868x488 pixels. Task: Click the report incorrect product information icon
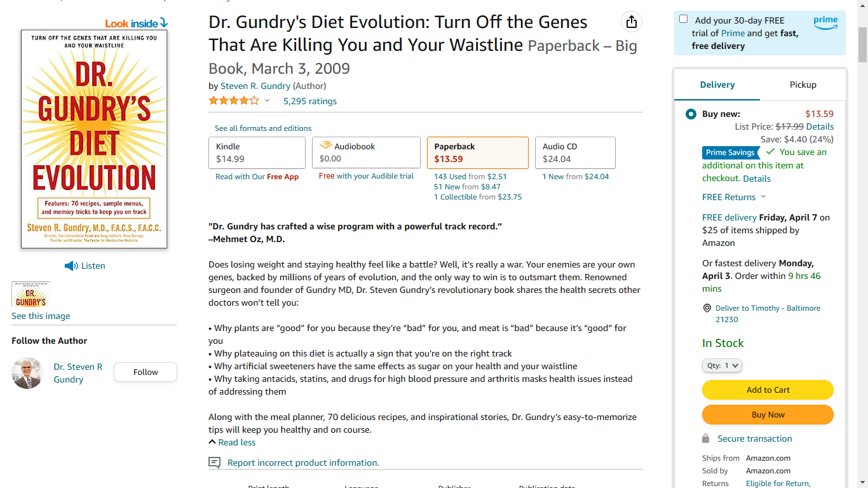click(215, 463)
